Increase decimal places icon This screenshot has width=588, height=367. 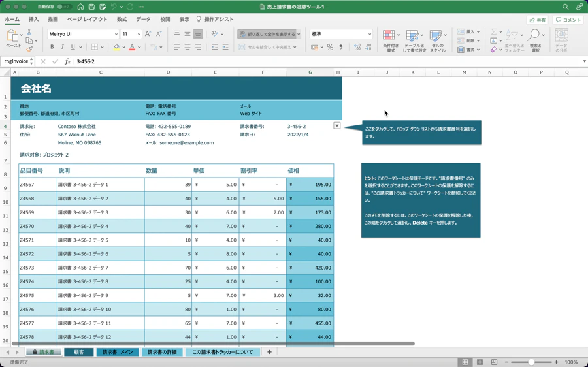(x=357, y=47)
